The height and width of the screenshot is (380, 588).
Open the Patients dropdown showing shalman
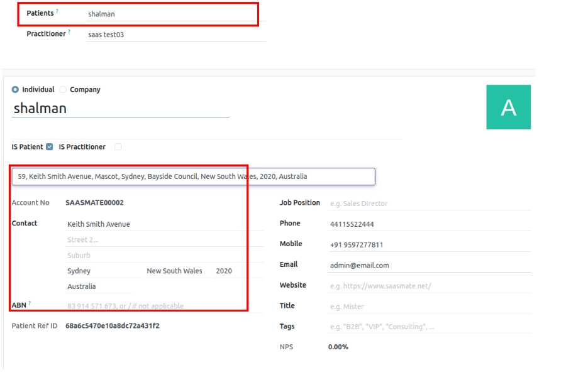pyautogui.click(x=171, y=14)
